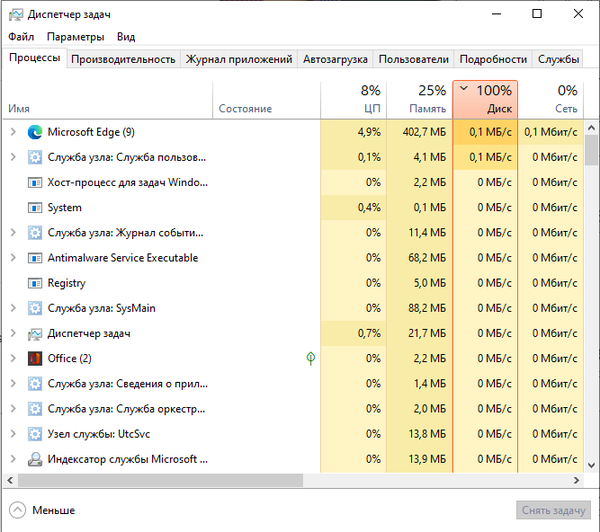
Task: Switch to the Автозагрузка tab
Action: [336, 59]
